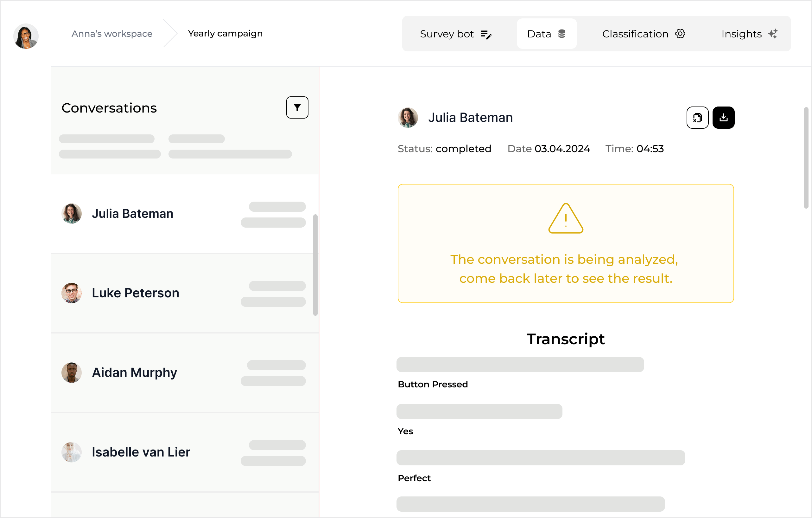Select Isabelle van Lier's conversation
Image resolution: width=812 pixels, height=518 pixels.
point(141,452)
